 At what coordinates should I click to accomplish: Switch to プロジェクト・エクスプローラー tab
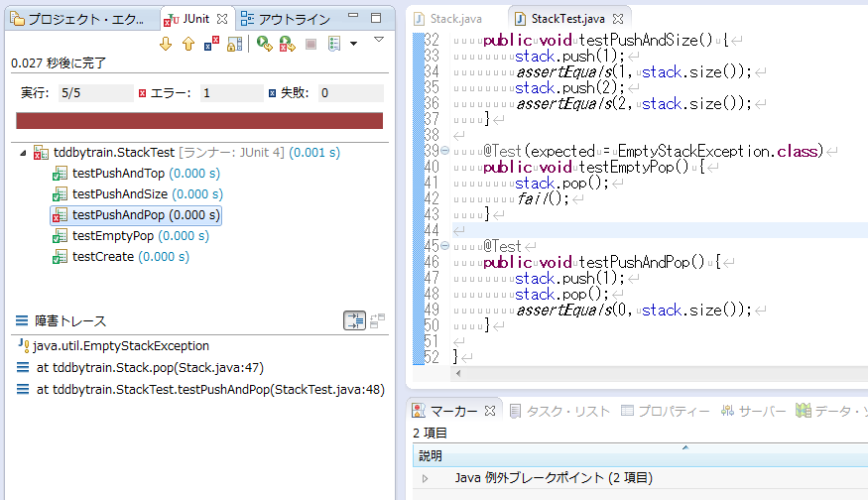tap(78, 20)
